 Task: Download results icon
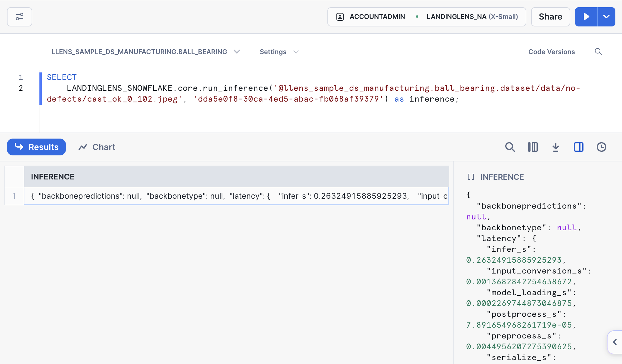(x=555, y=147)
